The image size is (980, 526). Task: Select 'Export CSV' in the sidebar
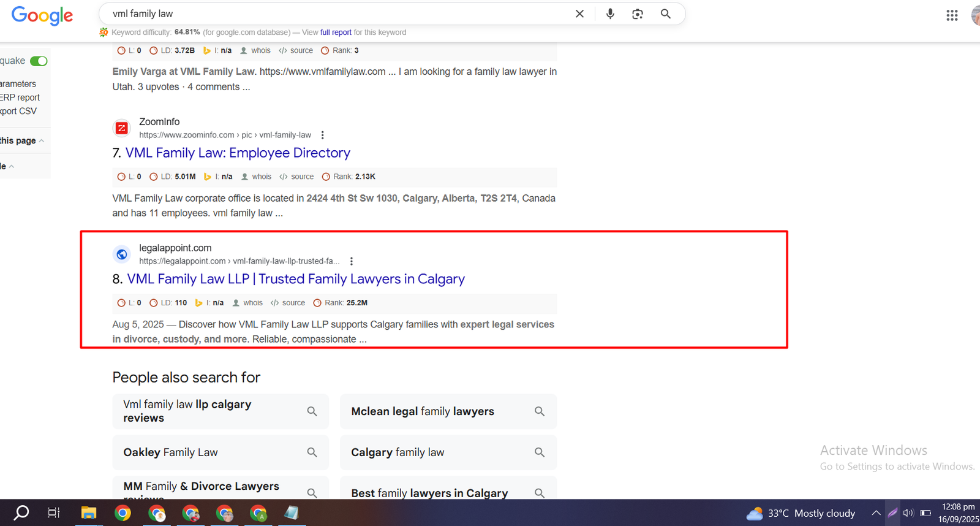[x=18, y=111]
